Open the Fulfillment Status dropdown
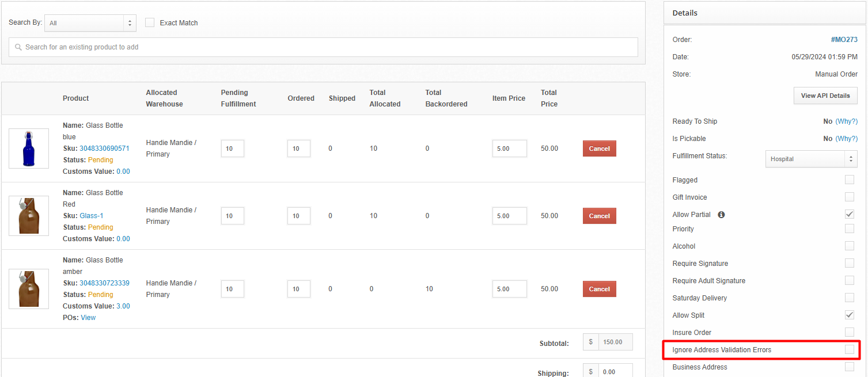The image size is (868, 377). point(810,159)
